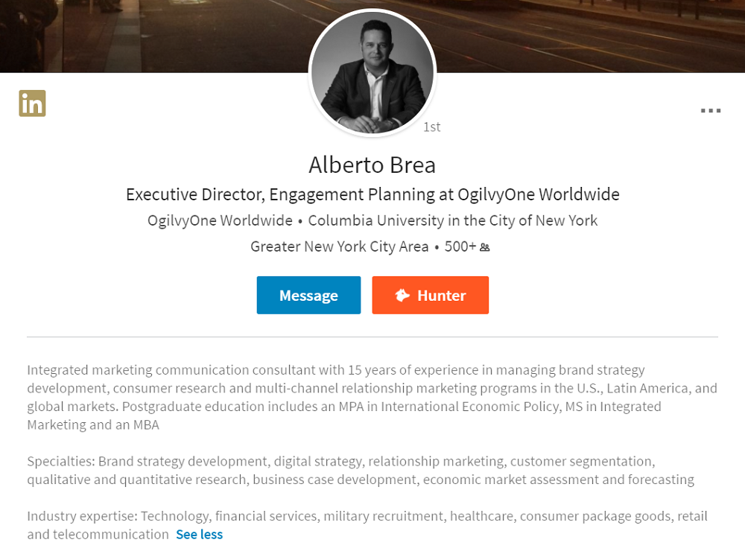The image size is (745, 560).
Task: Click the horizontal divider below the buttons
Action: [372, 337]
